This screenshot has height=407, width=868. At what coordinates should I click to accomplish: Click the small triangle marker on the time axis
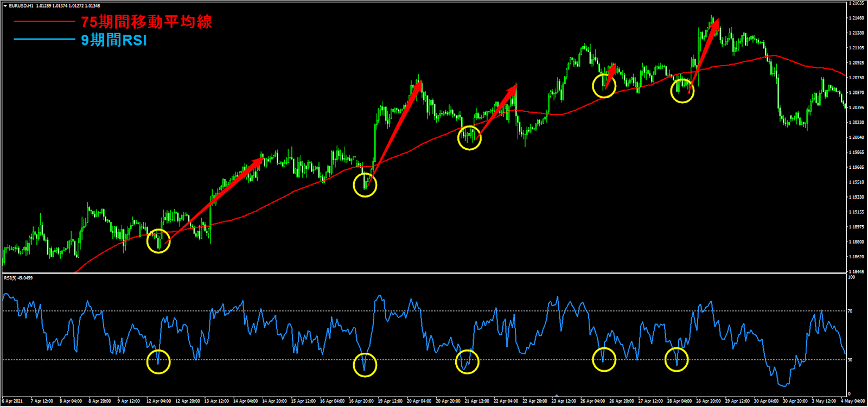click(557, 396)
